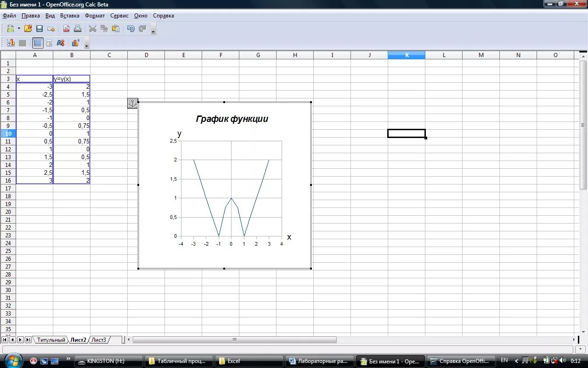Click cell A3 containing x
This screenshot has width=588, height=368.
coord(34,79)
